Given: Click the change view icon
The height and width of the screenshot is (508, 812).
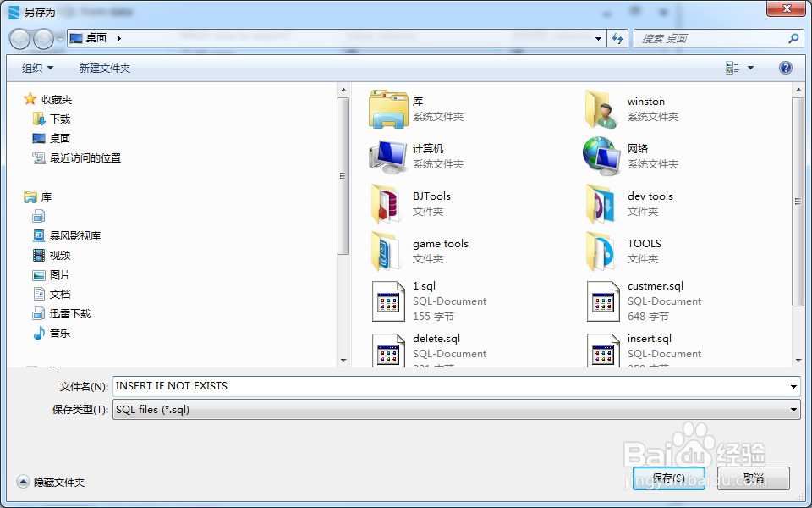Looking at the screenshot, I should 732,68.
